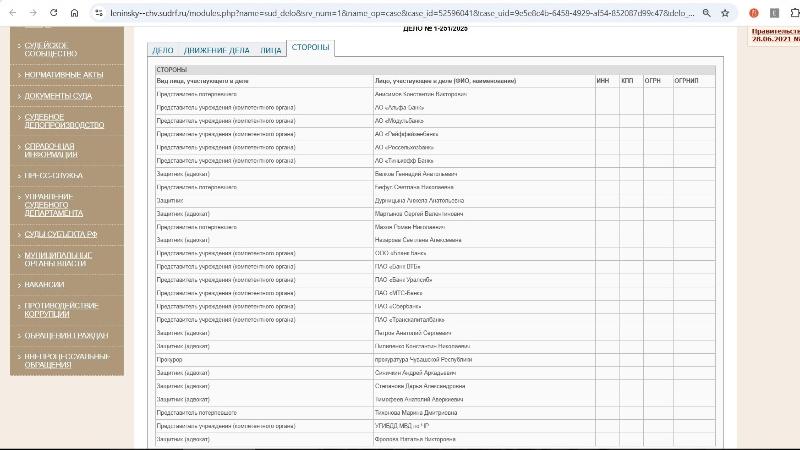This screenshot has width=800, height=450.
Task: Select the УГИБДД МВД по ЧР cell
Action: pos(484,426)
